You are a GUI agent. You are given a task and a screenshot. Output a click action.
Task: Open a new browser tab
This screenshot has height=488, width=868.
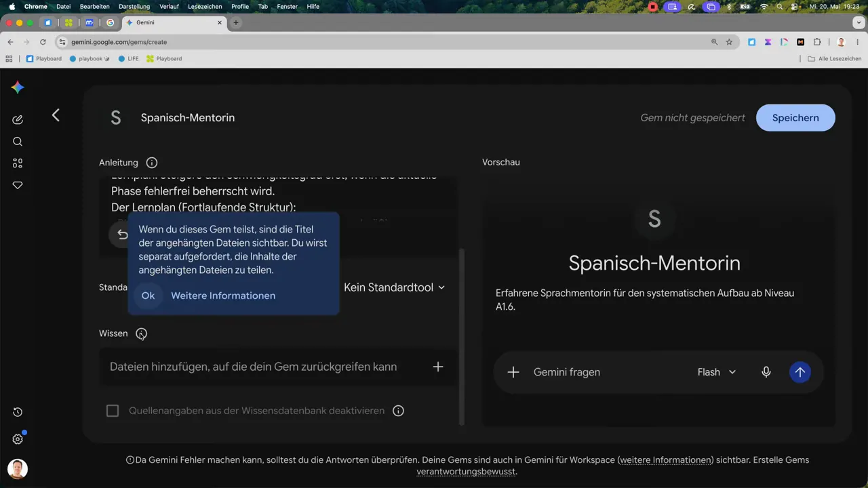click(236, 22)
